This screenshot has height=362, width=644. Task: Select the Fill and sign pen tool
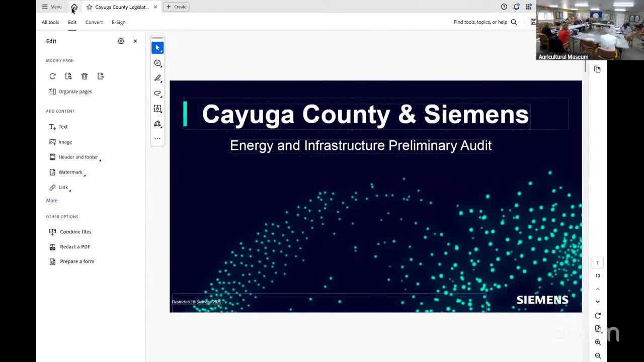(157, 124)
